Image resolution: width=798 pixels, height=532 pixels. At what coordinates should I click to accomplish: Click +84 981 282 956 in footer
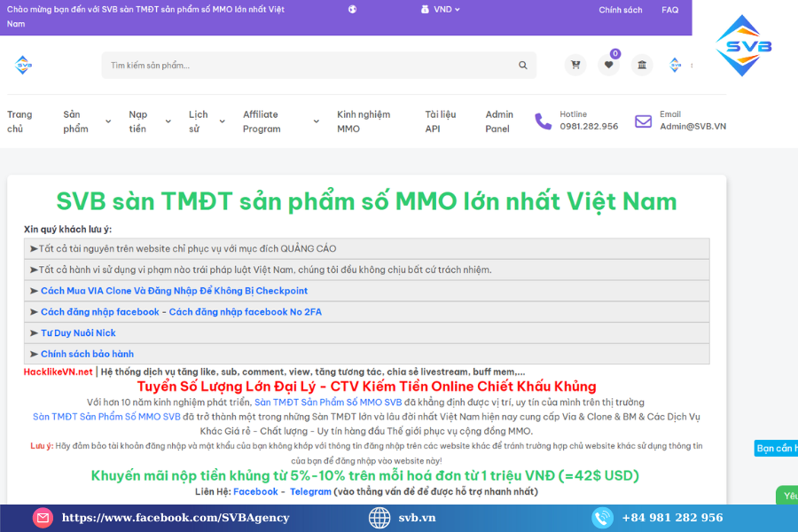pos(672,518)
